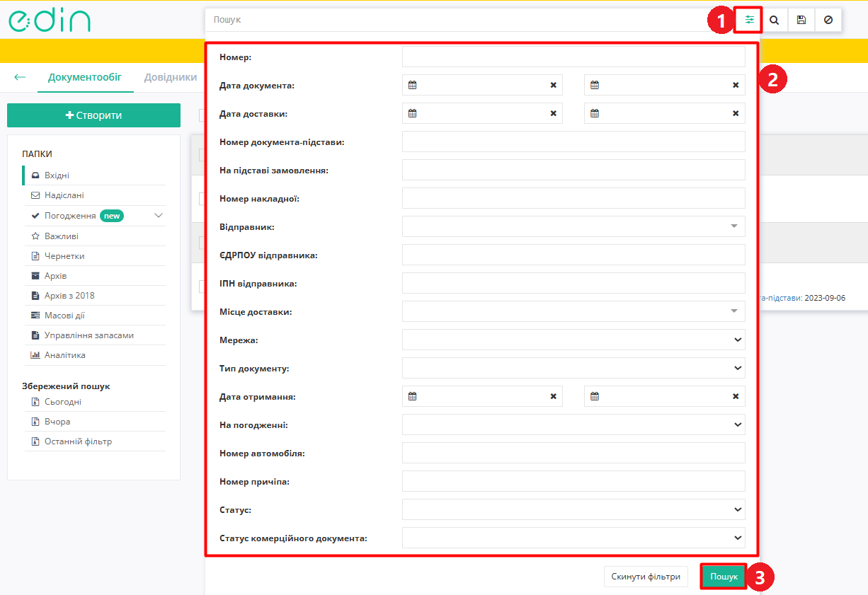
Task: Click the clear search circle-slash icon
Action: (x=828, y=21)
